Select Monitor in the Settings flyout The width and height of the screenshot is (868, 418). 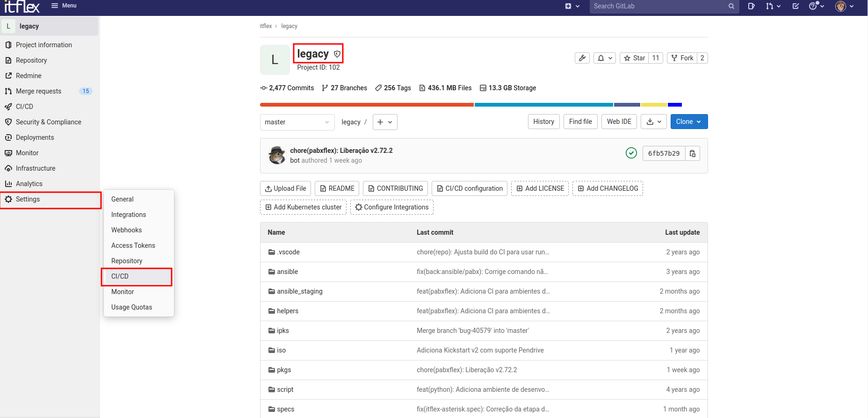pyautogui.click(x=139, y=292)
